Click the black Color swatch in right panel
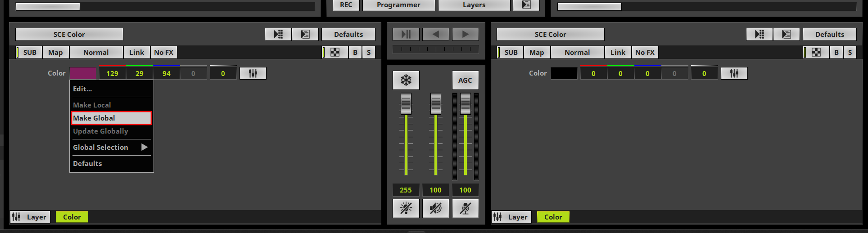 point(564,73)
